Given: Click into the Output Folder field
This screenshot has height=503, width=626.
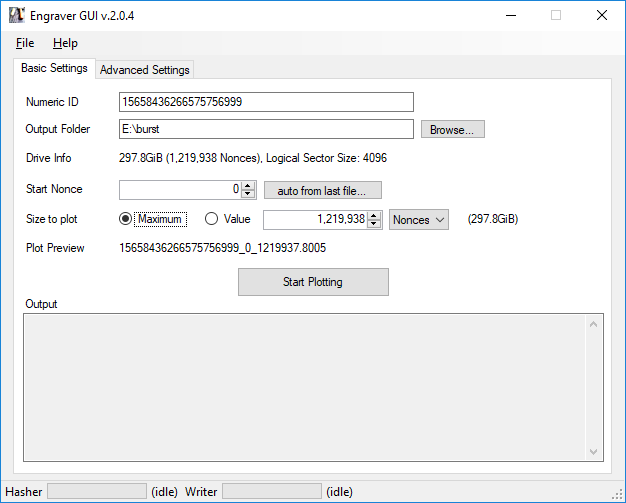Looking at the screenshot, I should pos(266,129).
